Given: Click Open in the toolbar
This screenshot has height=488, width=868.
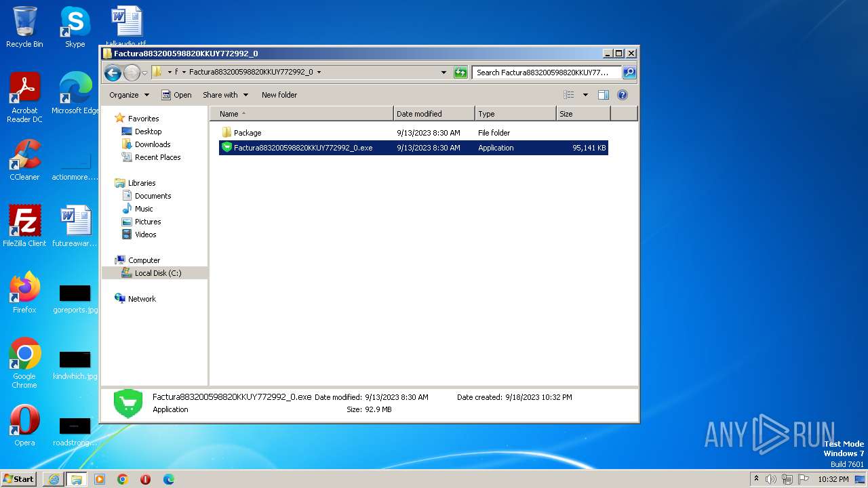Looking at the screenshot, I should [176, 95].
